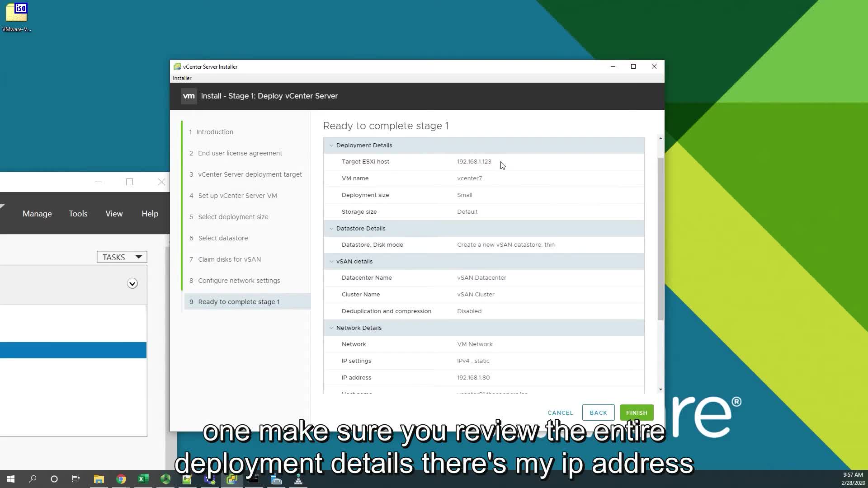Click Storage size value Default
This screenshot has height=488, width=868.
467,212
